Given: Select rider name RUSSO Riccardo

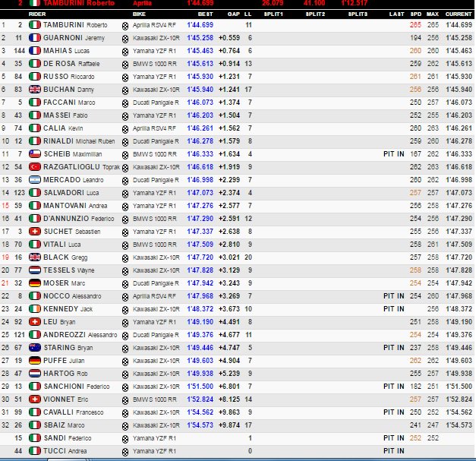Looking at the screenshot, I should click(x=69, y=77).
